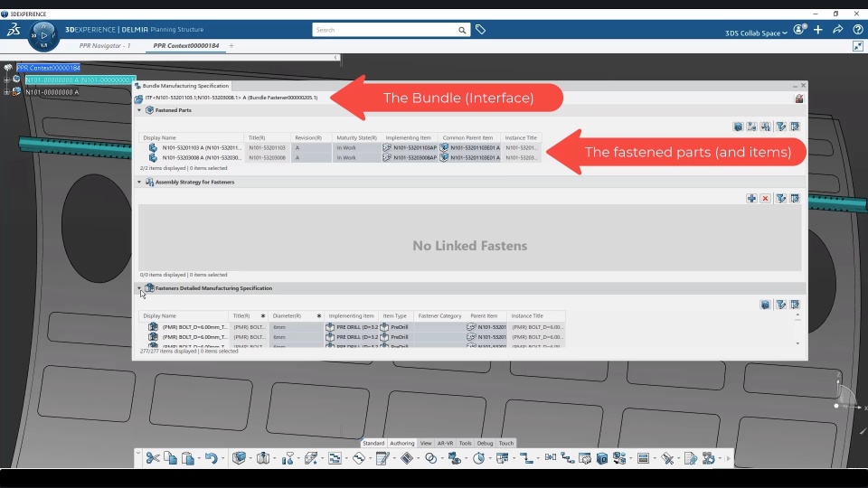Click the 3DS compass play button
868x488 pixels.
(x=43, y=35)
